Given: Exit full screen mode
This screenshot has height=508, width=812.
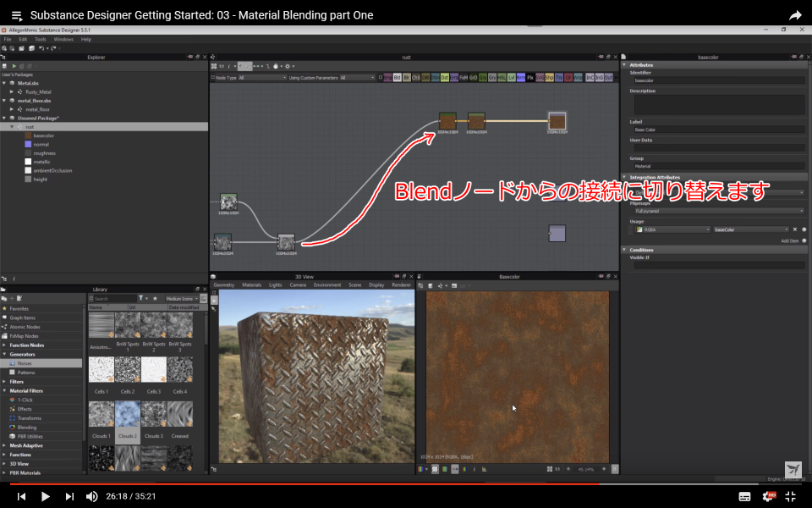Looking at the screenshot, I should point(791,497).
